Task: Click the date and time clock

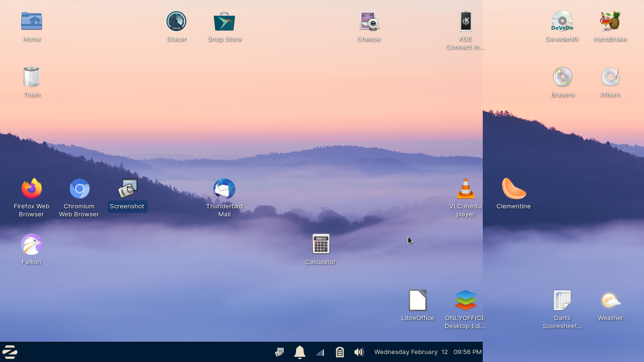Action: coord(428,352)
